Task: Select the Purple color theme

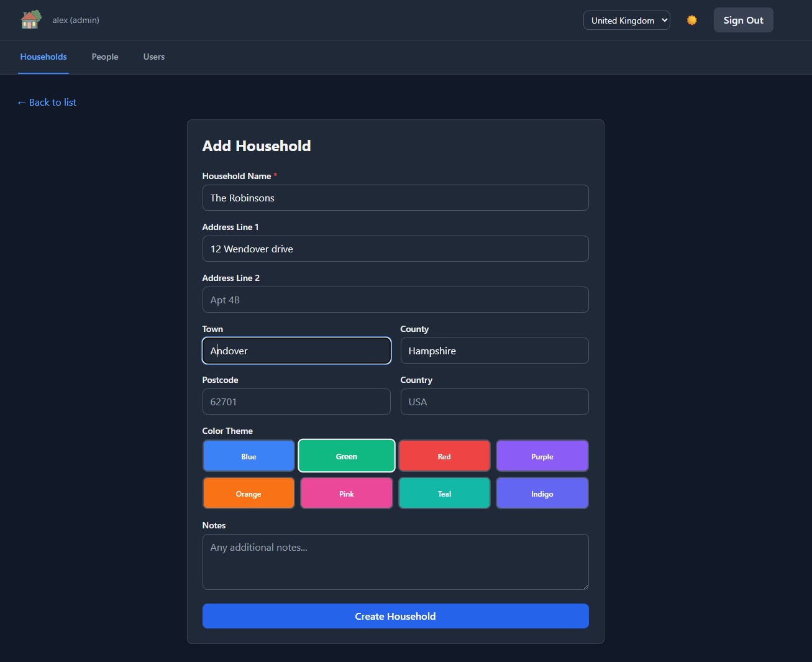Action: [542, 456]
